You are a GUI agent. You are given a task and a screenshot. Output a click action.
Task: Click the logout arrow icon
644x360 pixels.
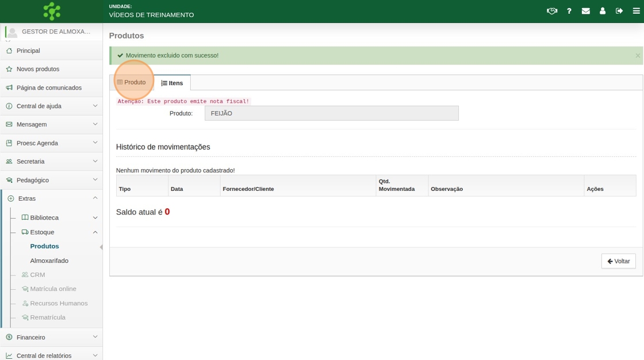click(x=619, y=11)
